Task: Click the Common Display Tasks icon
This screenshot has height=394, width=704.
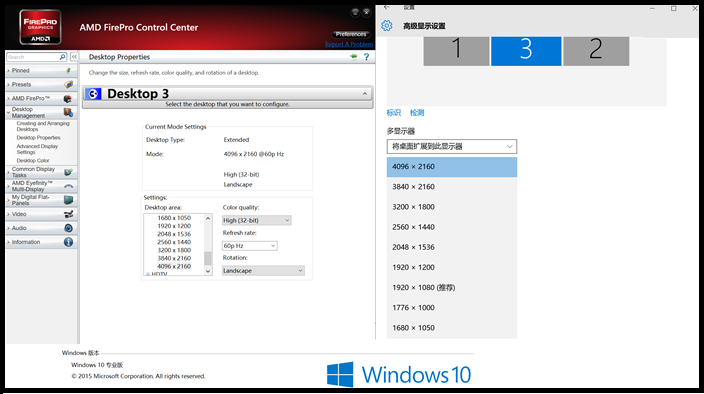Action: 68,172
